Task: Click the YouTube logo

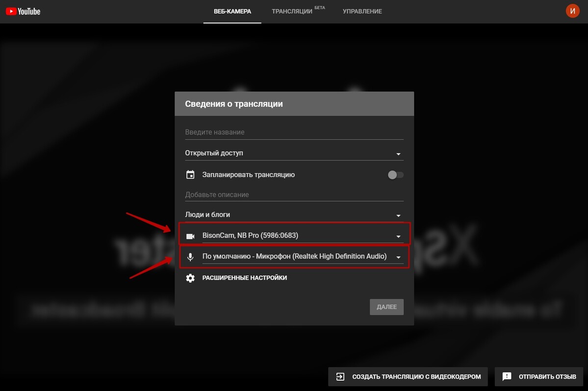Action: [x=23, y=11]
